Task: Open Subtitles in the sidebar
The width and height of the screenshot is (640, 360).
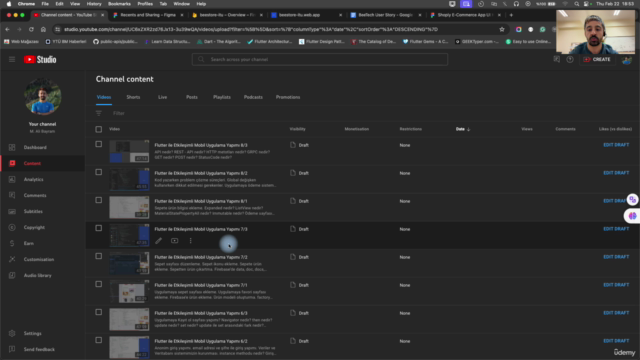Action: 33,211
